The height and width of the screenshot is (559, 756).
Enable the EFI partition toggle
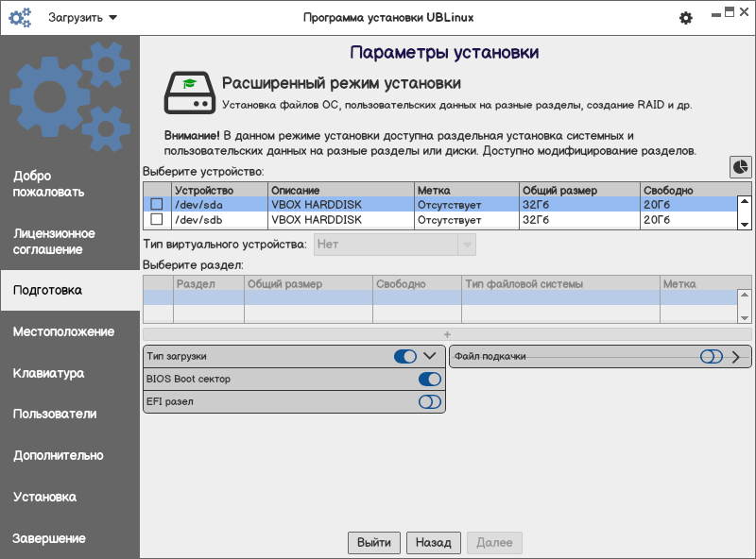coord(430,401)
